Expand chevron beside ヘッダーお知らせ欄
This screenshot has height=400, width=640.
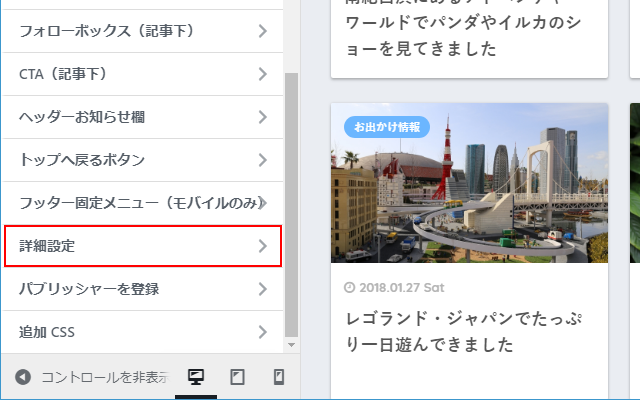click(263, 117)
